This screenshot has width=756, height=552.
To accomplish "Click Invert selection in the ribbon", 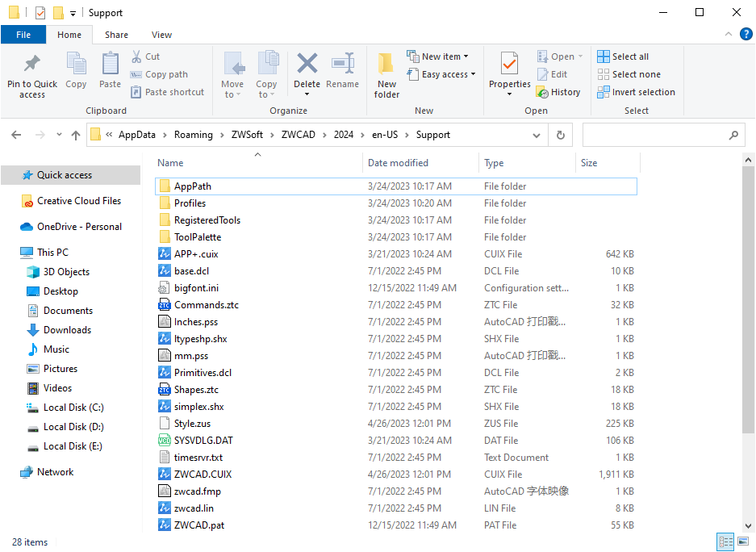I will coord(636,92).
